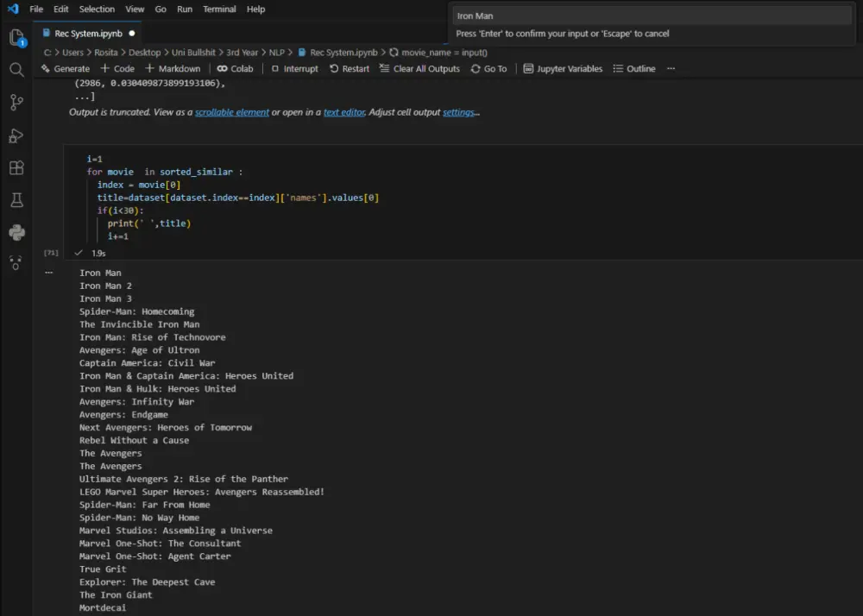Screen dimensions: 863x616
Task: Toggle the Outline view
Action: pos(633,68)
